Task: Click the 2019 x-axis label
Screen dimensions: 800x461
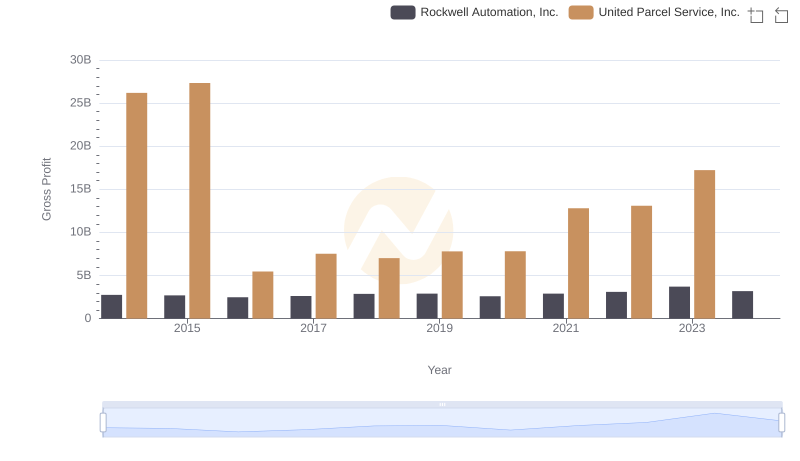Action: [x=439, y=328]
